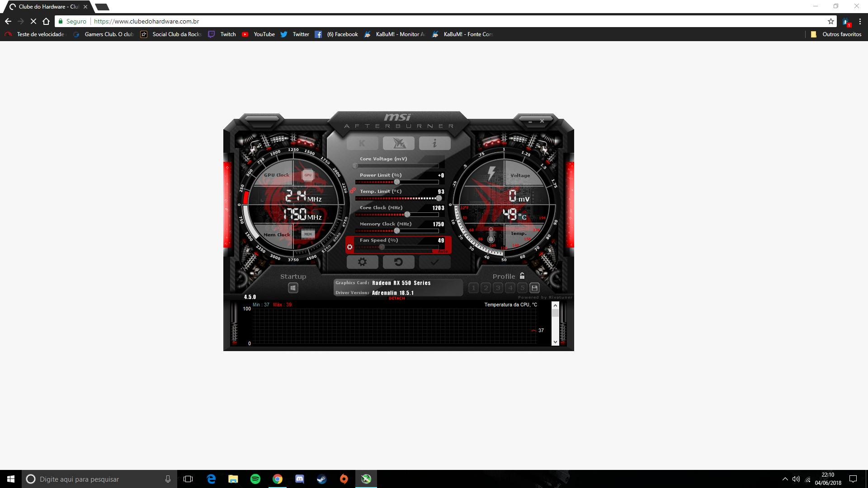Click the fan speed gear settings icon
Screen dimensions: 868x488
[x=349, y=247]
